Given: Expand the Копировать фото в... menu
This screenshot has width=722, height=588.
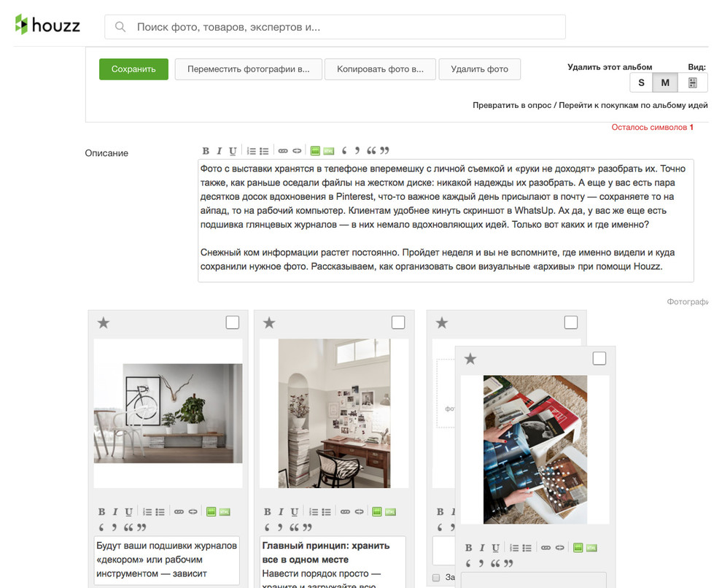Looking at the screenshot, I should click(x=379, y=69).
